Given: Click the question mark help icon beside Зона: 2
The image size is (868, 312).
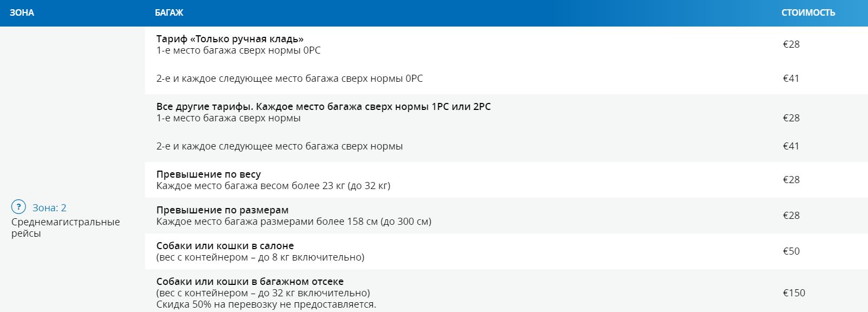Looking at the screenshot, I should [18, 207].
